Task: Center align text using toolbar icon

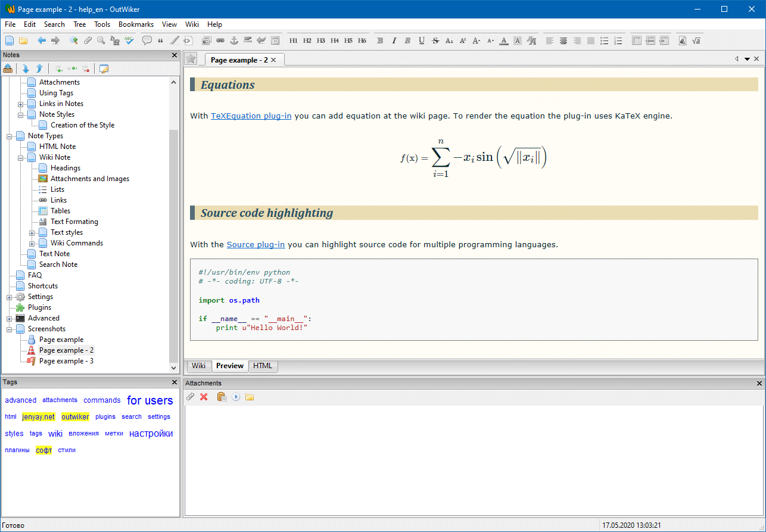Action: point(563,41)
